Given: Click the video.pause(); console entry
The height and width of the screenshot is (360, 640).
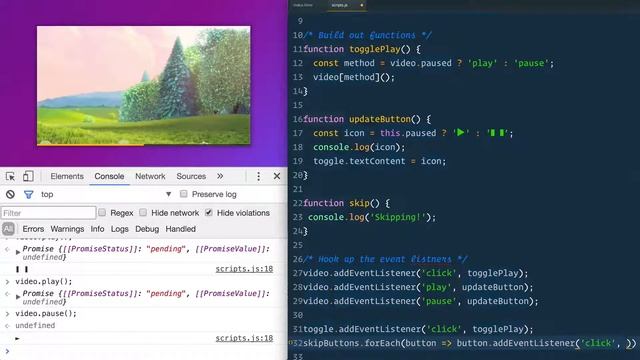Looking at the screenshot, I should [x=46, y=313].
